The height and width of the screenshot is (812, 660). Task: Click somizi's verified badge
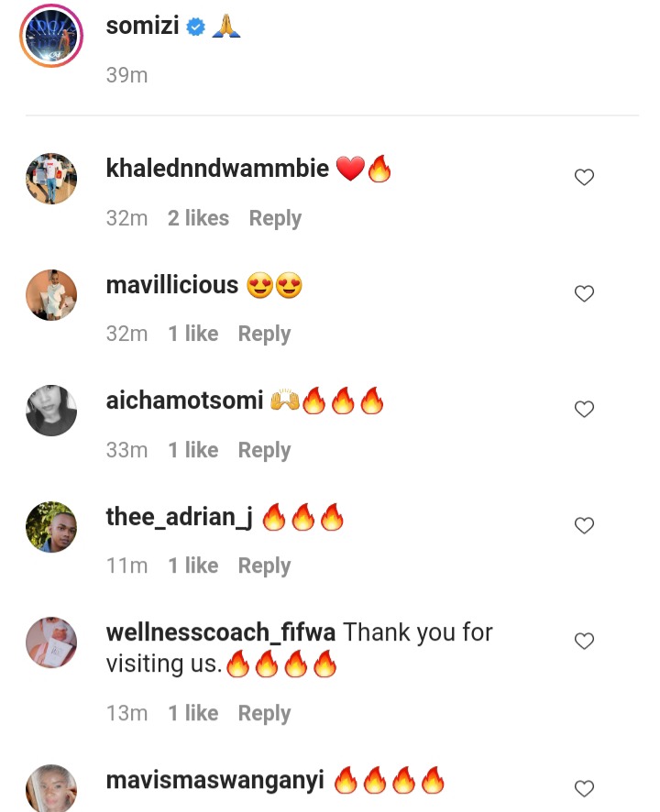[x=195, y=27]
